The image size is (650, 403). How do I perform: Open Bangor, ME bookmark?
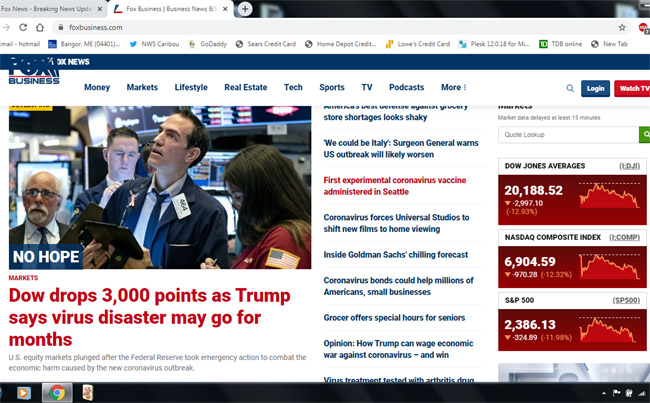point(84,44)
